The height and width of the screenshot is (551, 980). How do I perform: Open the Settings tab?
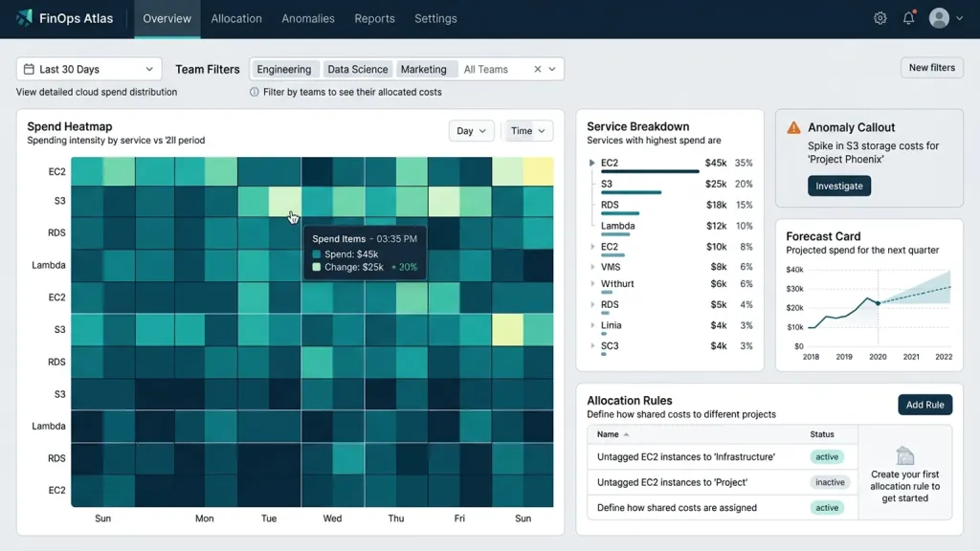(x=435, y=19)
